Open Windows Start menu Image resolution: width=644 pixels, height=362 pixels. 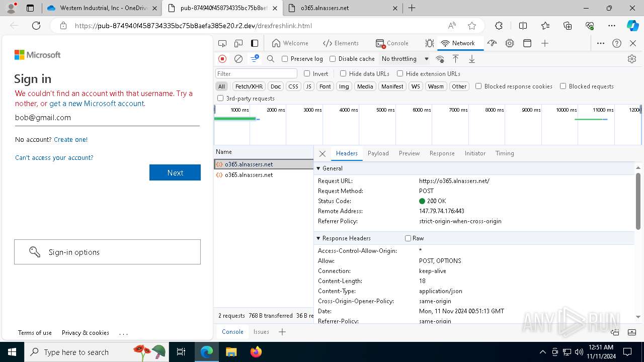coord(12,352)
